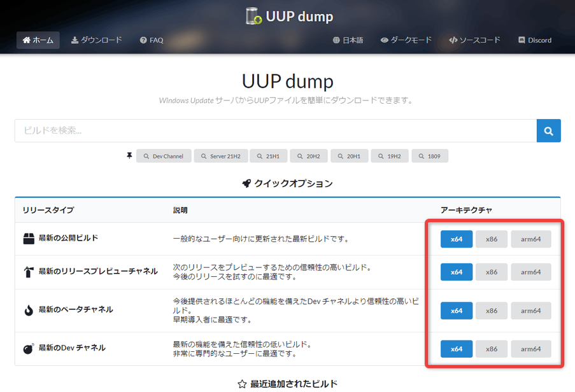
Task: Choose arm64 for 最新のDev チャネル
Action: click(531, 349)
